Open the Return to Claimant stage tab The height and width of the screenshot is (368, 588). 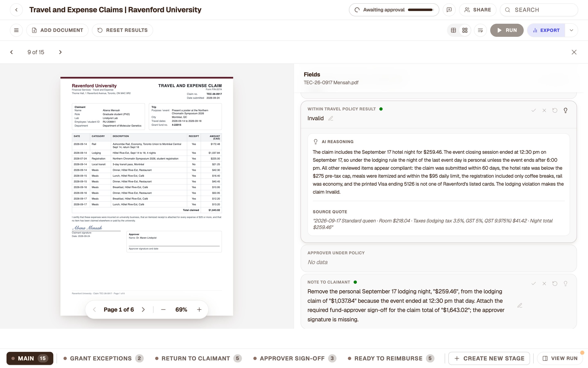click(x=198, y=358)
